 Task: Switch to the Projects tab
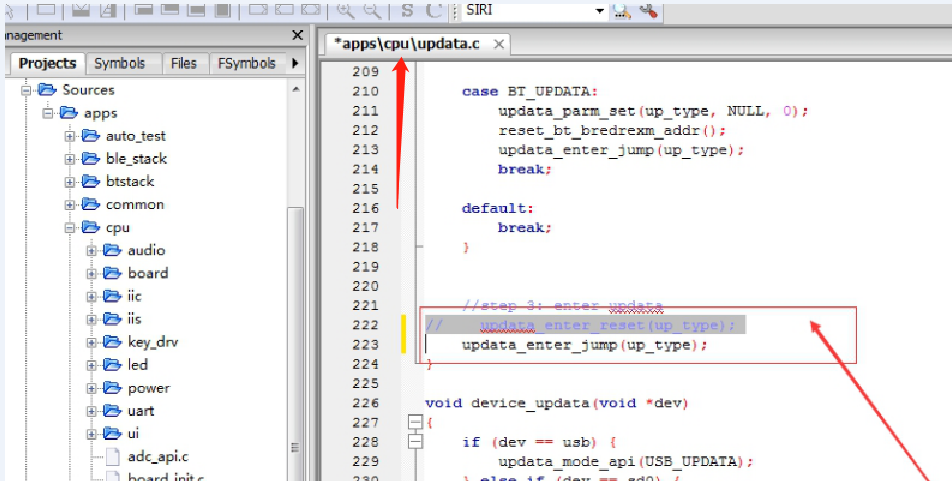point(47,63)
